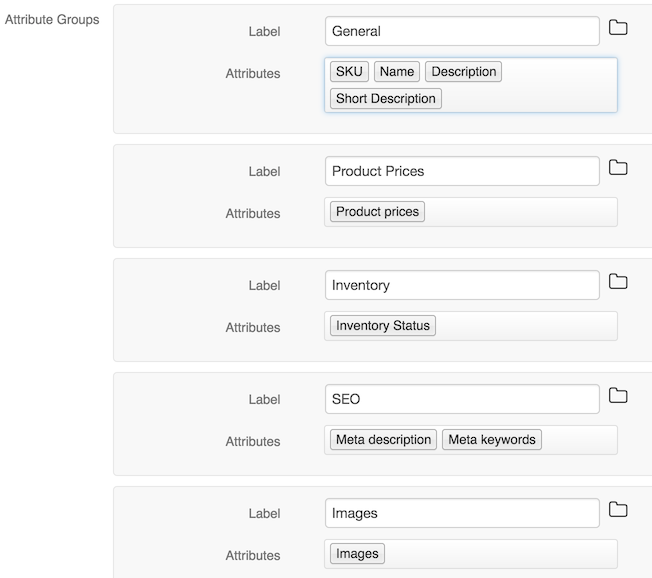
Task: Choose the Meta keywords tag
Action: 492,440
